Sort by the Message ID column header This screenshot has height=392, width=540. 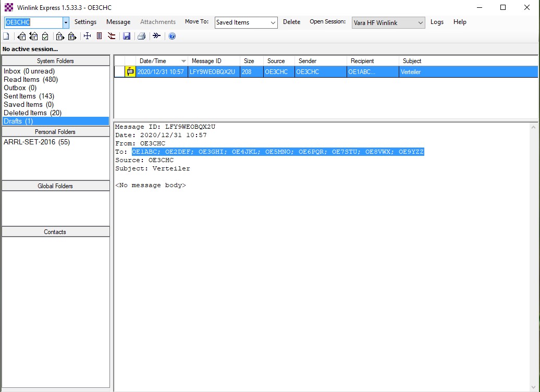[x=214, y=61]
